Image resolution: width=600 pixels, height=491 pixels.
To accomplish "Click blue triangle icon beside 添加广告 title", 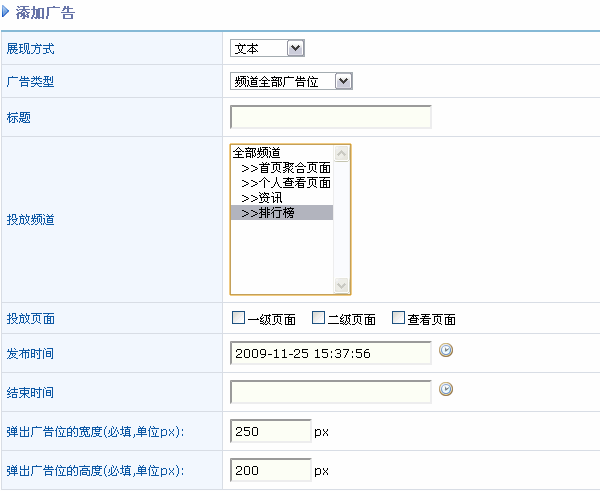I will coord(7,13).
